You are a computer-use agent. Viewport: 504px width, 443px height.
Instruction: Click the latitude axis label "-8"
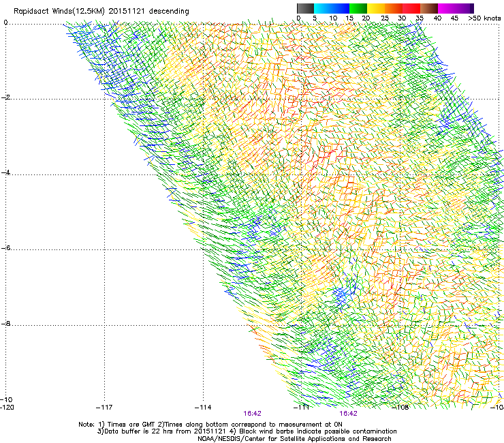tap(5, 324)
